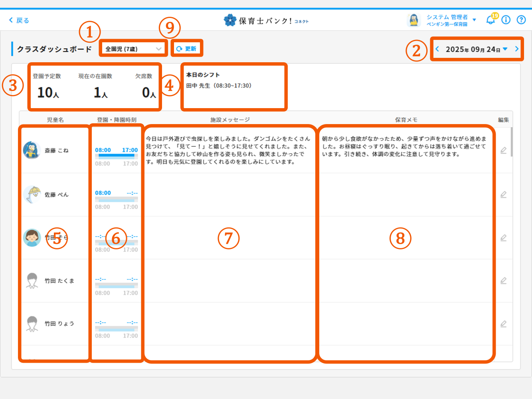The image size is (532, 399).
Task: Click the 戻る back link
Action: pos(19,20)
